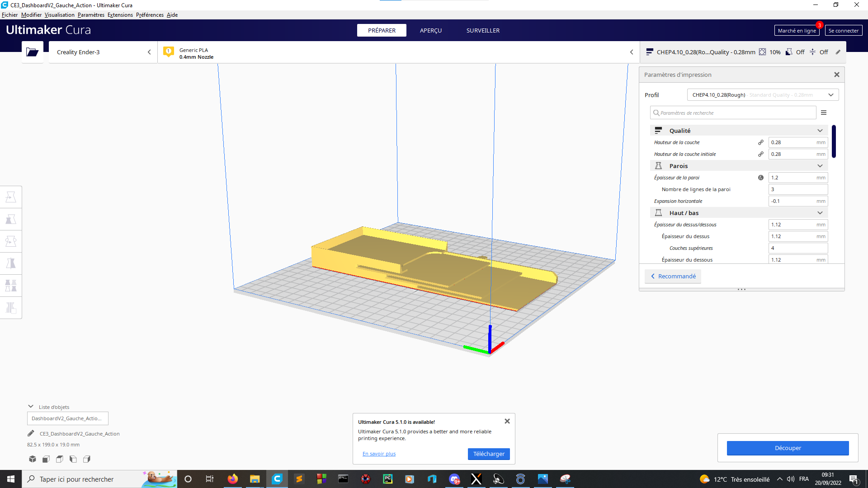Open the Fichier menu

(x=9, y=15)
